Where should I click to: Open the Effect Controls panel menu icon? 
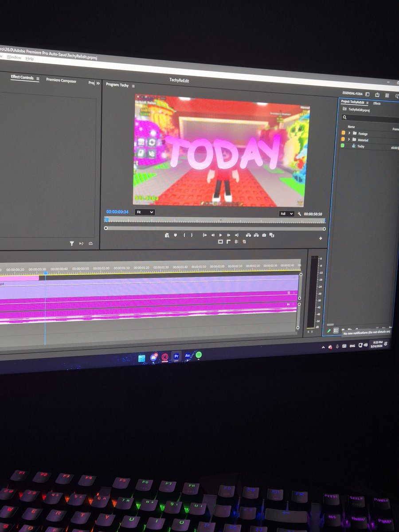click(x=38, y=78)
